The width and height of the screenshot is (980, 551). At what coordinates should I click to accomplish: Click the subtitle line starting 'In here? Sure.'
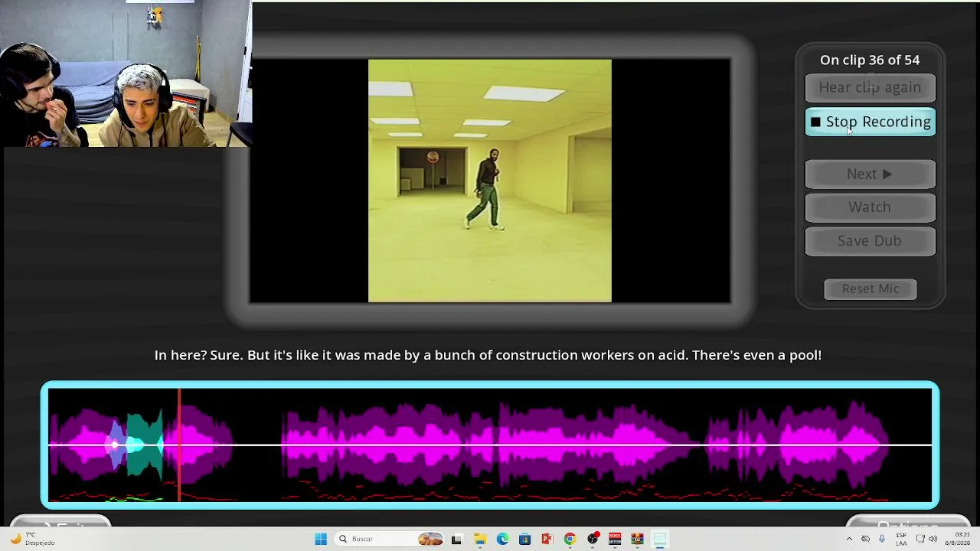tap(488, 355)
